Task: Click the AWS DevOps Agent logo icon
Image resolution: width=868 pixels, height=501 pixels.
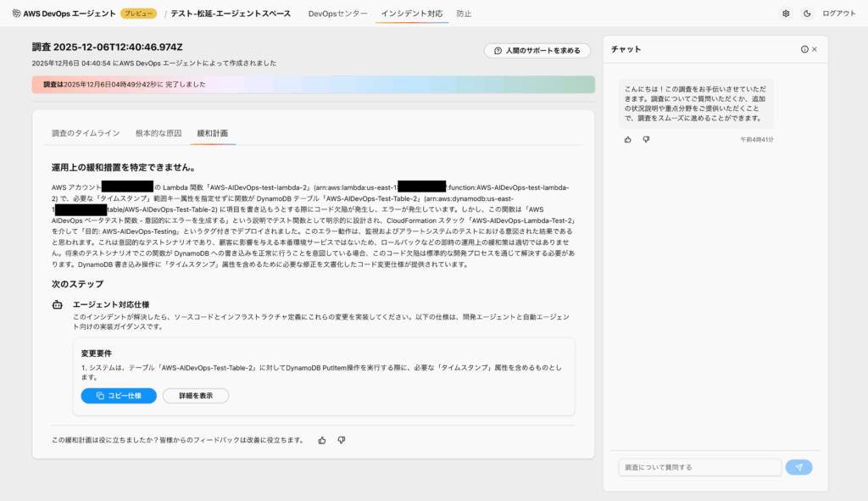Action: coord(16,14)
